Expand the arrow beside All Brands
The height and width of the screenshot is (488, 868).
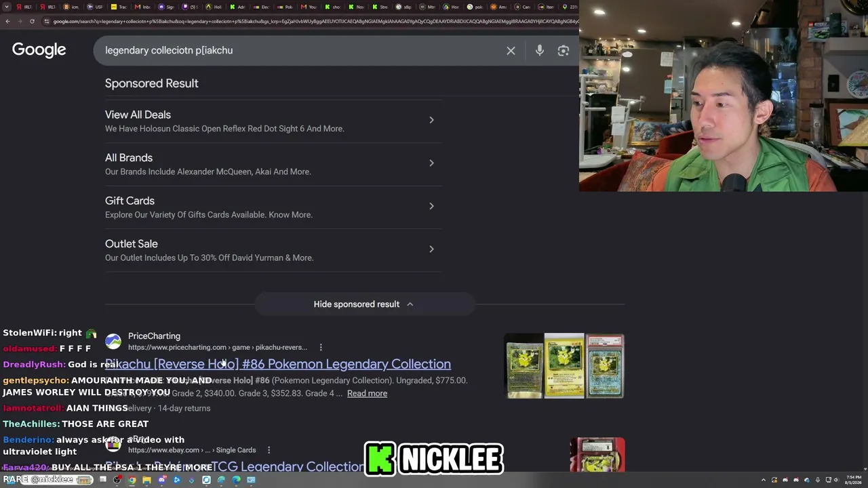431,163
